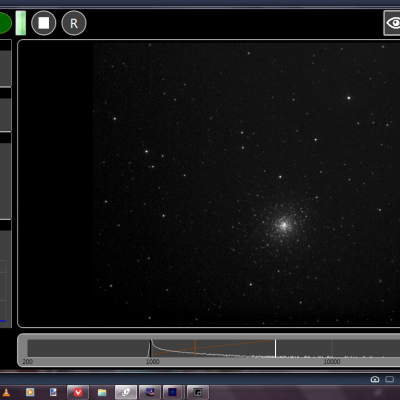Click the document icon beside media player
Viewport: 400px width, 400px height.
pyautogui.click(x=53, y=392)
